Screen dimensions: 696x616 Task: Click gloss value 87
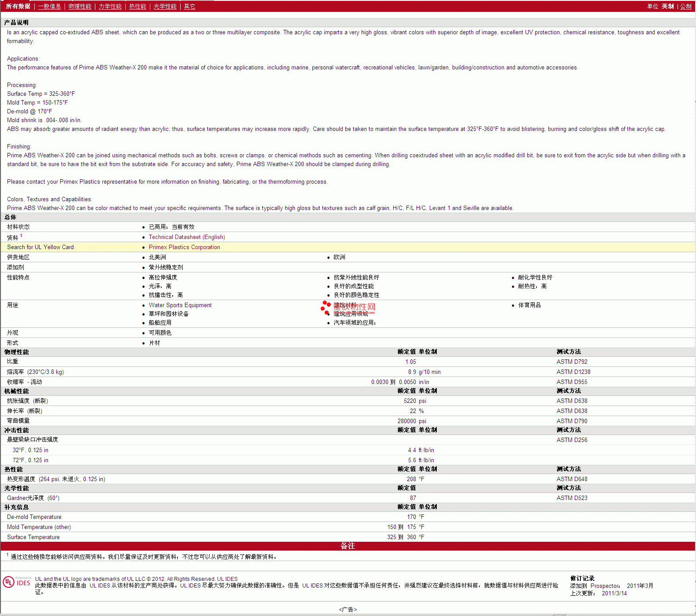point(413,498)
